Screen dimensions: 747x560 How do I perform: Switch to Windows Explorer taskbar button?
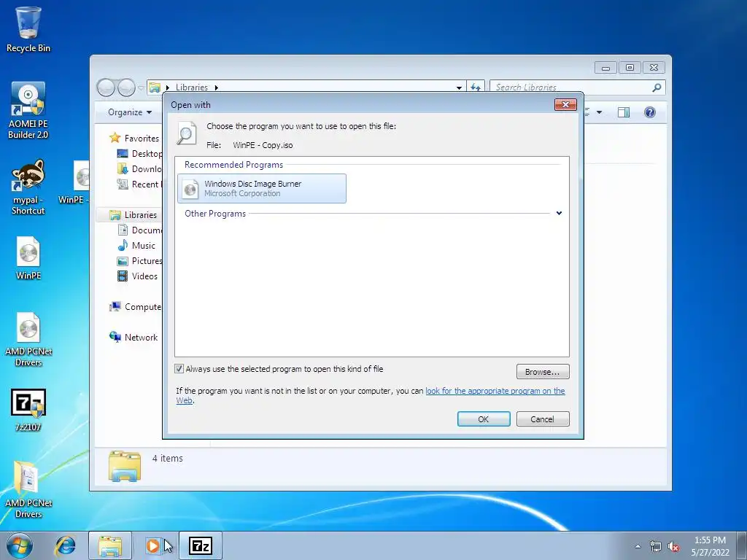[x=110, y=545]
